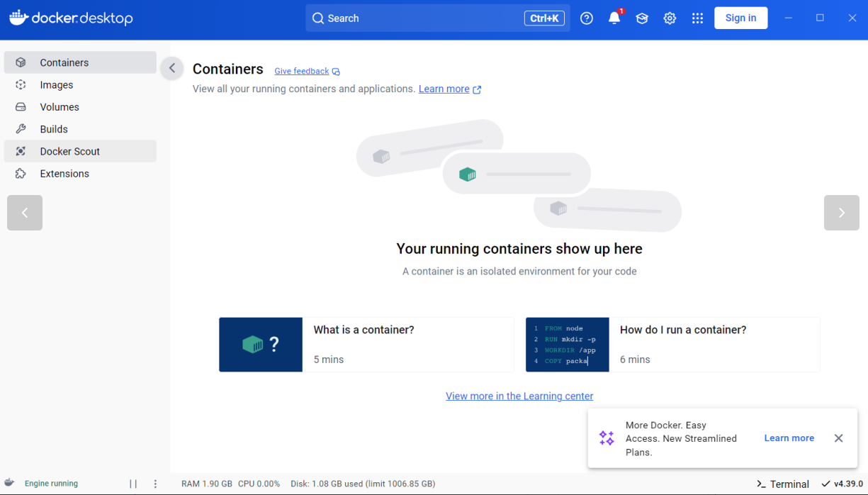The image size is (868, 495).
Task: Open View more in the Learning center link
Action: [519, 396]
